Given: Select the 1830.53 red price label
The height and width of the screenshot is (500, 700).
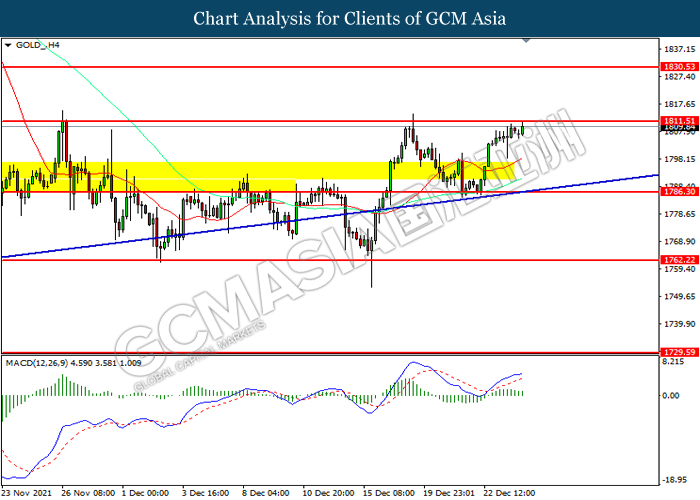Looking at the screenshot, I should click(x=679, y=67).
